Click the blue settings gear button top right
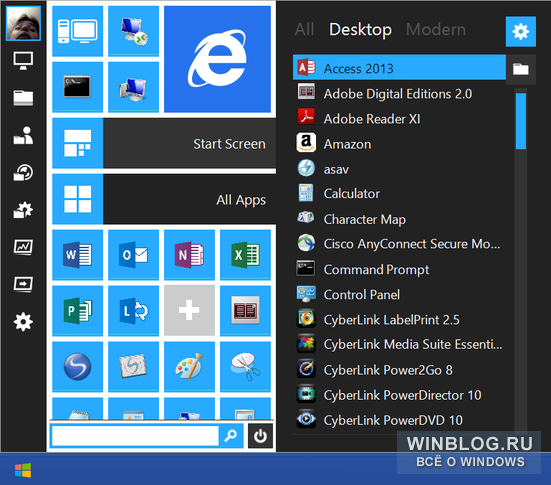The image size is (551, 485). point(521,32)
